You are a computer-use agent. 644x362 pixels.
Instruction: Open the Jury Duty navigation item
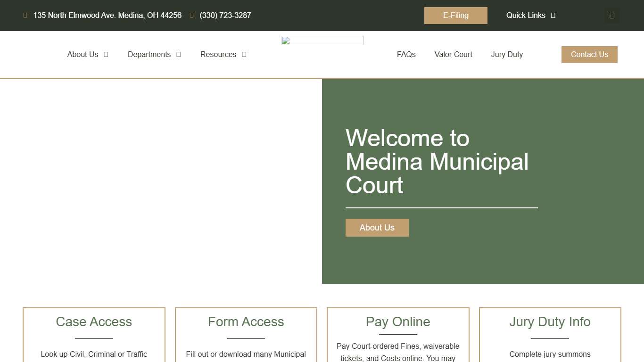tap(507, 54)
